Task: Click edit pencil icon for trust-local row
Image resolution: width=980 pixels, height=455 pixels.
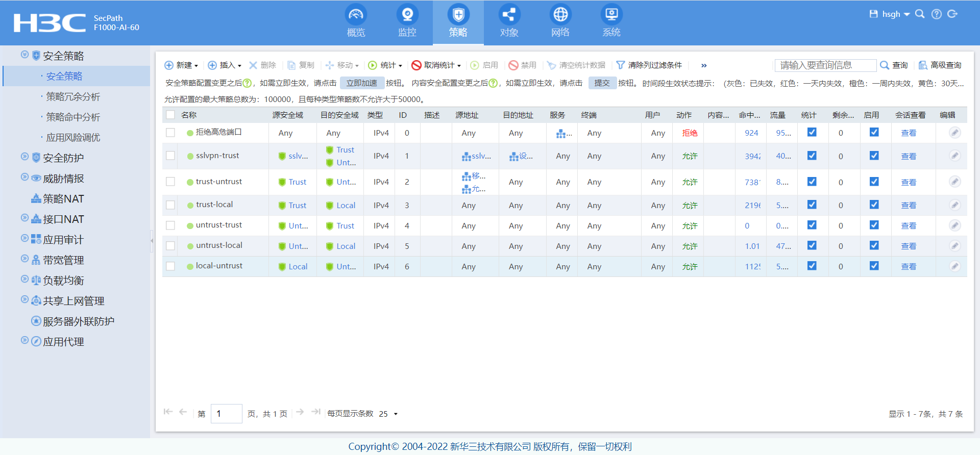Action: (954, 205)
